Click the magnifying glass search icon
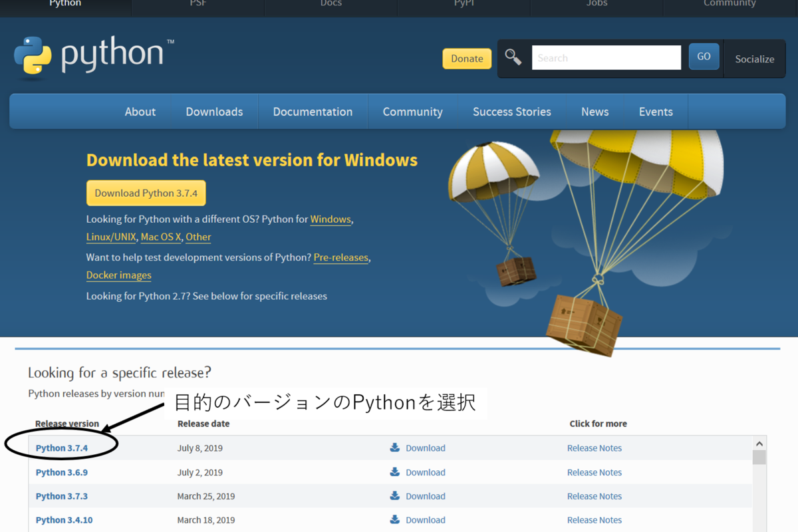This screenshot has height=532, width=798. 513,57
